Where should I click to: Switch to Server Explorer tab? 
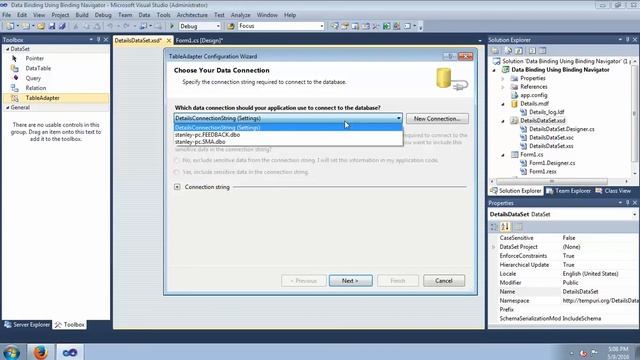27,324
